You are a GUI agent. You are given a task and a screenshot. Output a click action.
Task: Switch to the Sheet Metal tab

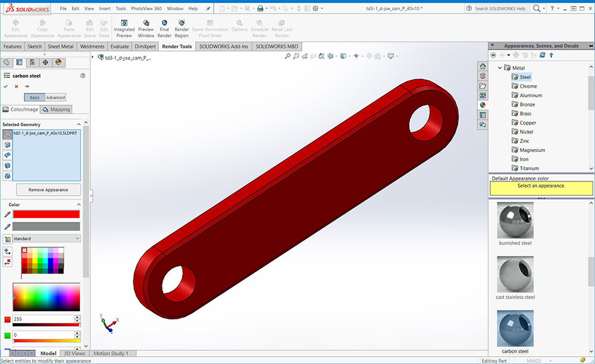(x=61, y=46)
